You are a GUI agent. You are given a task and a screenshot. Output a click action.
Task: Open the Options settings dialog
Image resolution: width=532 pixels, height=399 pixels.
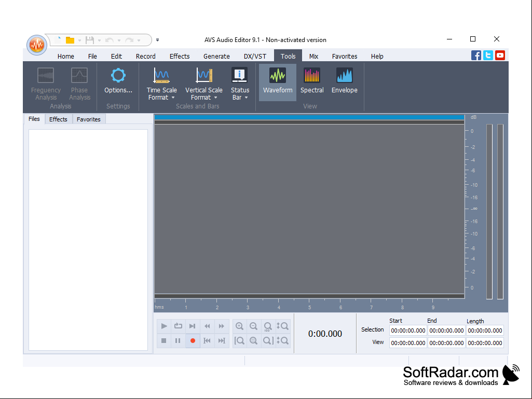tap(118, 81)
